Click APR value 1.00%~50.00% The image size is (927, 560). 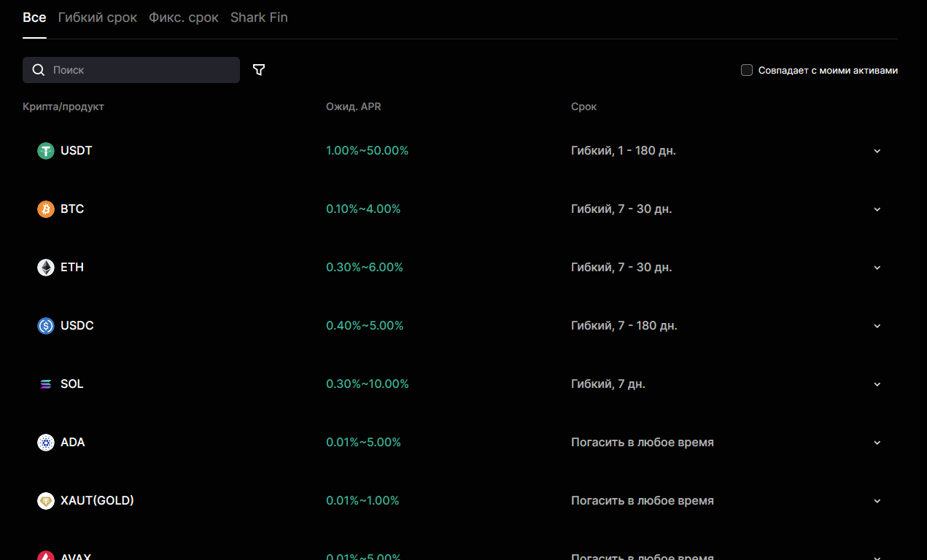368,151
